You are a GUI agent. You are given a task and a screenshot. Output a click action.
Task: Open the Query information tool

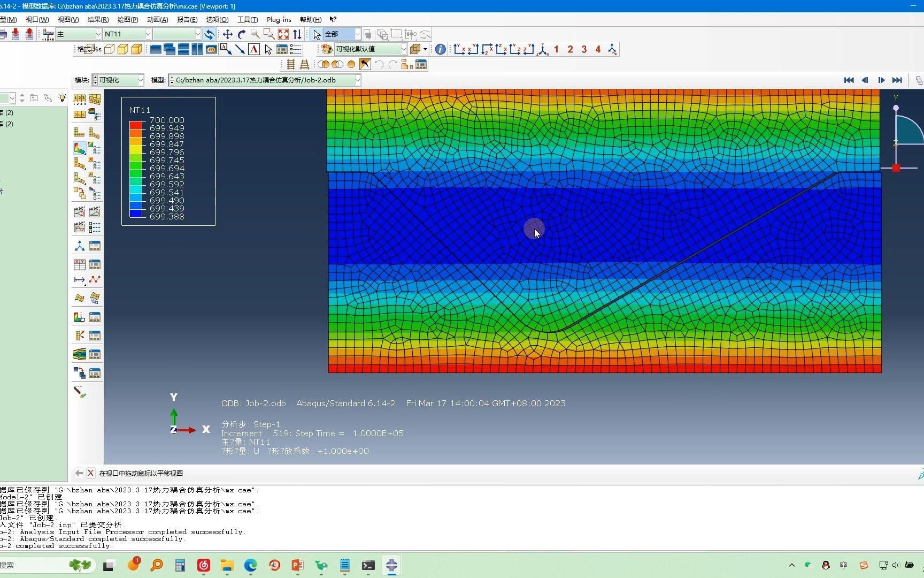pyautogui.click(x=440, y=49)
